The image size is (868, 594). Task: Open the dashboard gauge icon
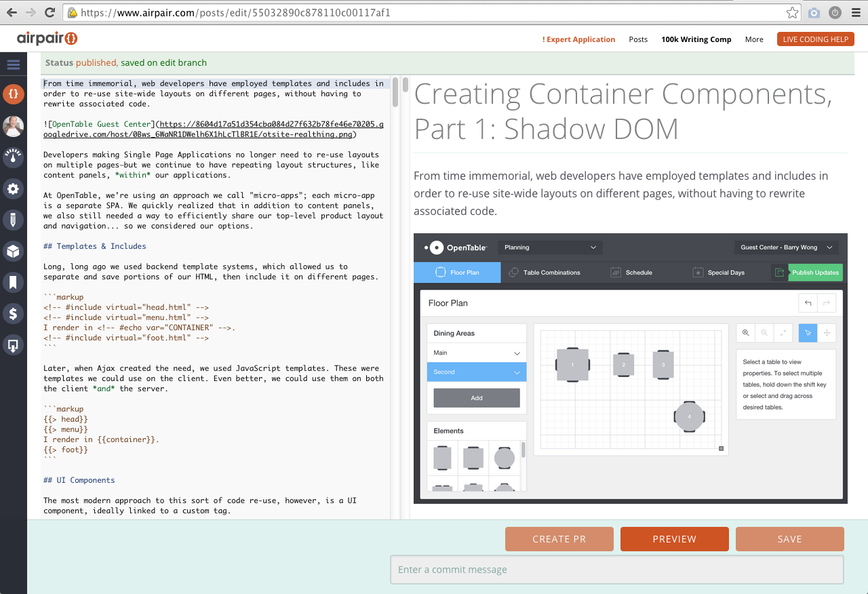click(13, 157)
